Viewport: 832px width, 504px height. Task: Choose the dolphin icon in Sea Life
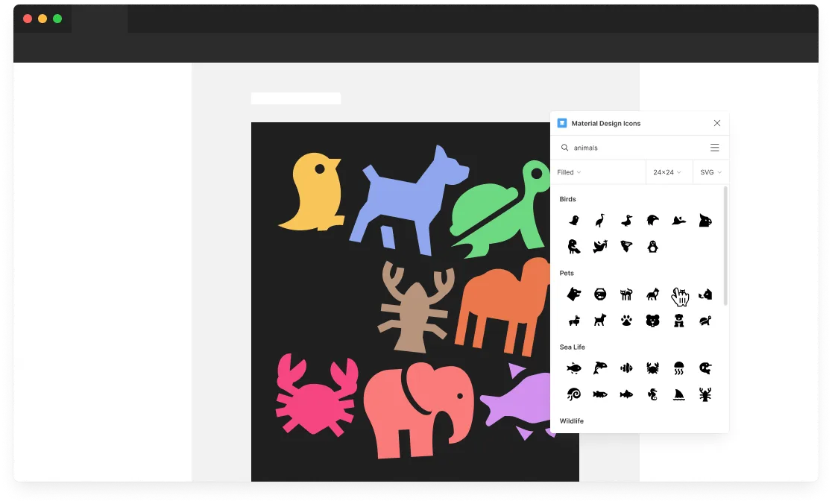600,368
